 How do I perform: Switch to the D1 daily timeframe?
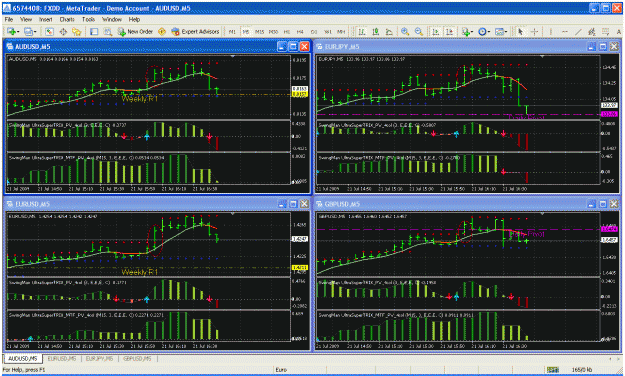(x=314, y=31)
